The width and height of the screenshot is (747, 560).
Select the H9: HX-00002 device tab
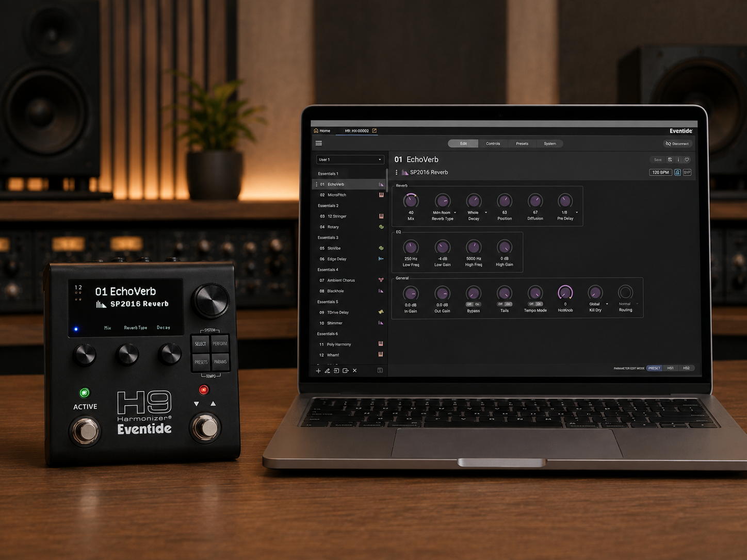coord(357,131)
